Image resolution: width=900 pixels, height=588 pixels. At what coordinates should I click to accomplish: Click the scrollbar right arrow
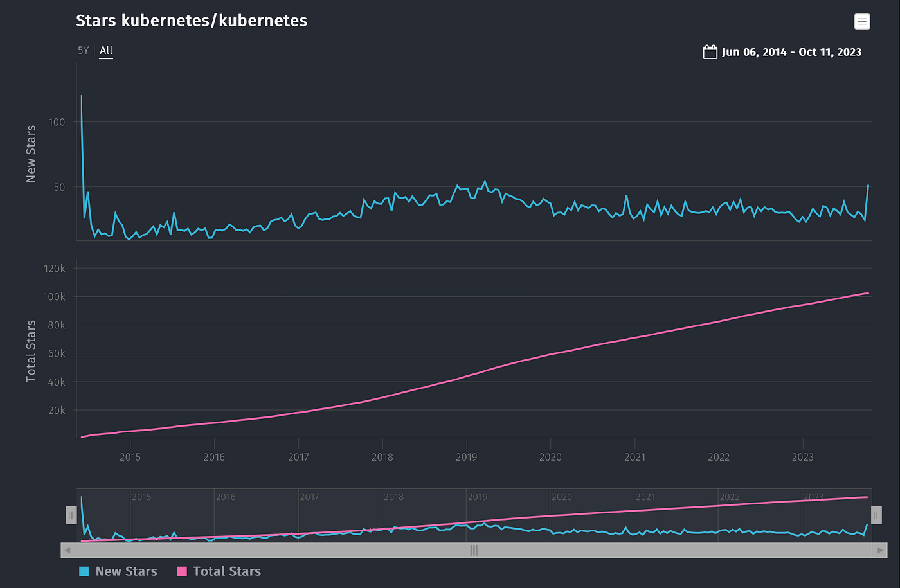pyautogui.click(x=881, y=550)
